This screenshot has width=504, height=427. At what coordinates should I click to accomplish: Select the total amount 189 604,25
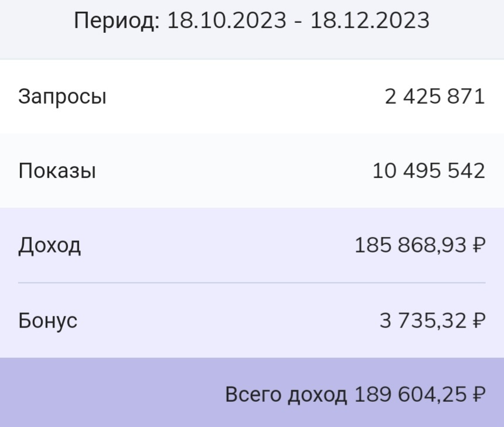pos(410,395)
